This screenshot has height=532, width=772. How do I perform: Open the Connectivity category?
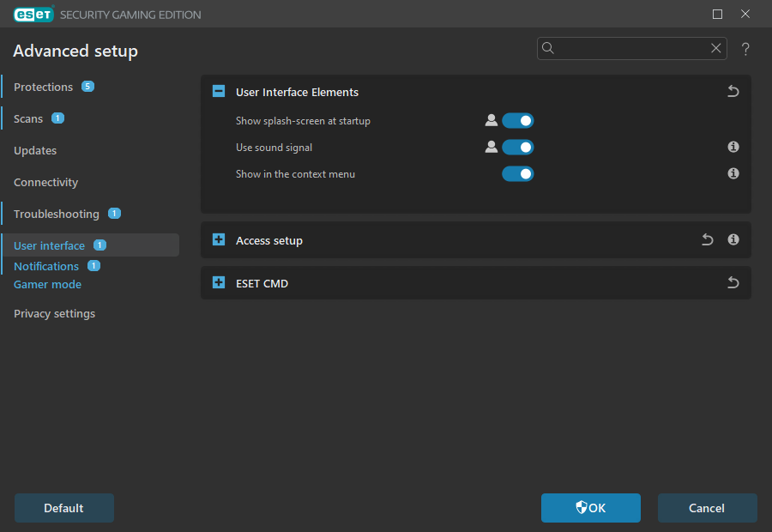45,182
